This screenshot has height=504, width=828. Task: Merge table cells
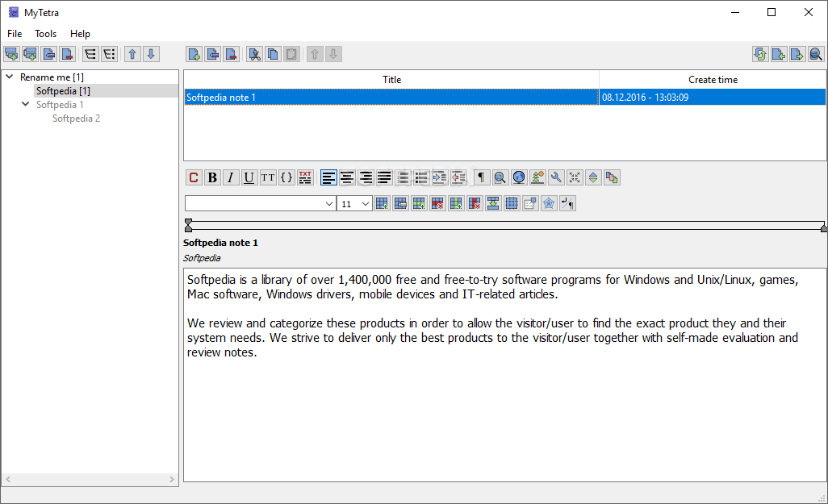(492, 204)
